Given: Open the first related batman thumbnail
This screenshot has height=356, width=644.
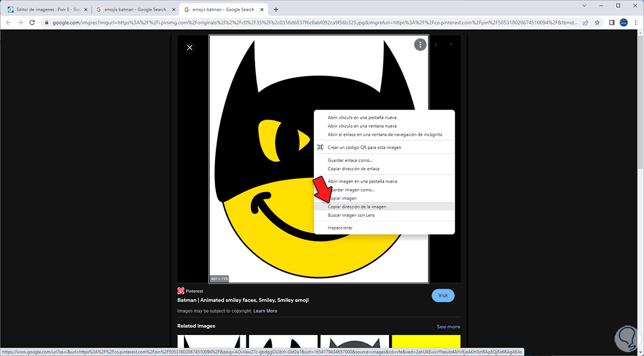Looking at the screenshot, I should point(211,341).
